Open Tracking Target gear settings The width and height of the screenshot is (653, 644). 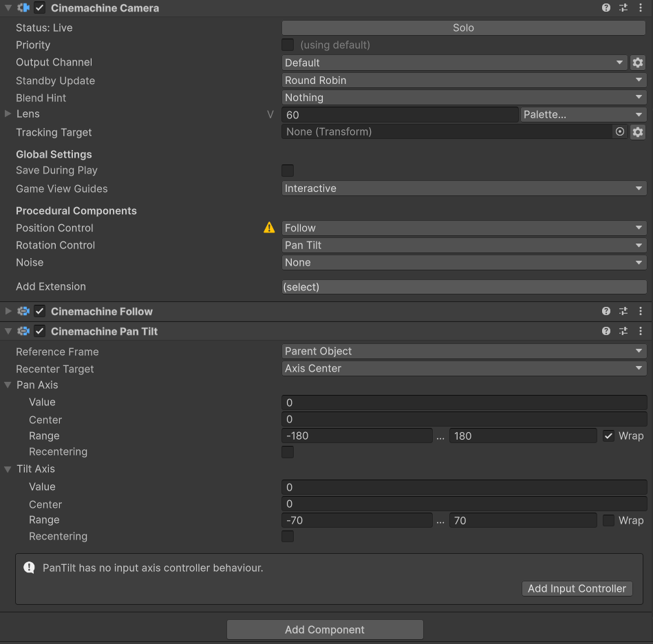point(638,132)
